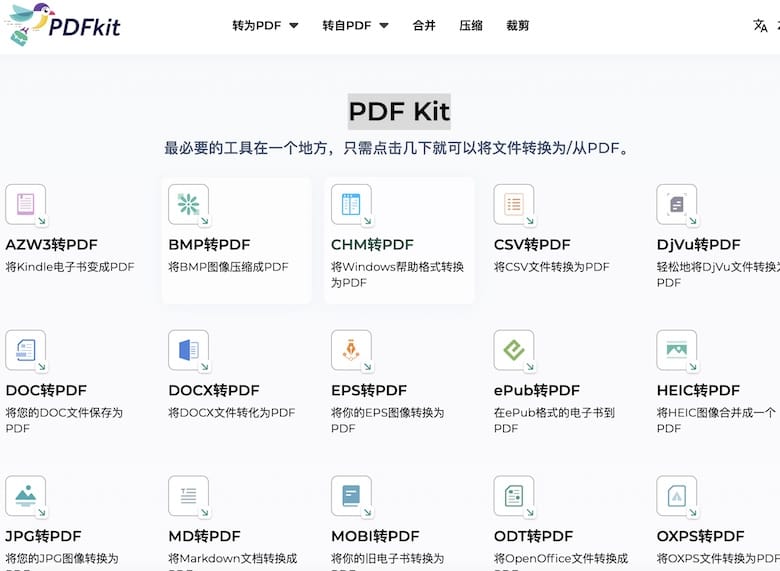Viewport: 780px width, 571px height.
Task: Open the DOCX转PDF title link
Action: click(214, 390)
